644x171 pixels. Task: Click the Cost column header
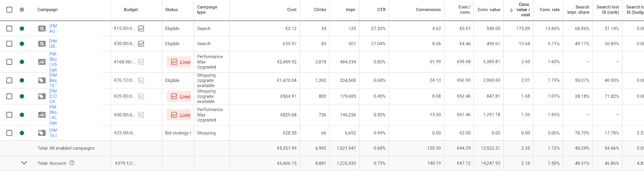292,10
